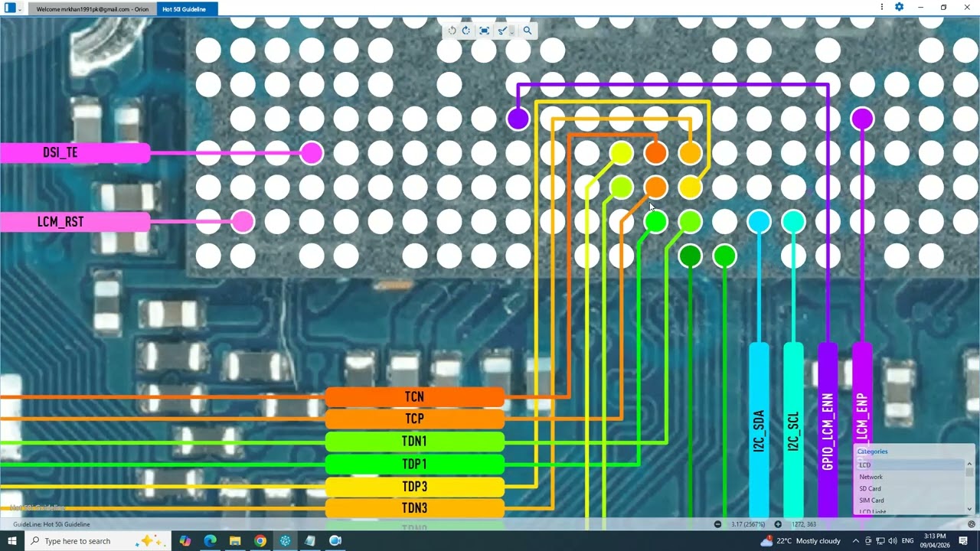Open the settings gear in title bar
This screenshot has width=980, height=551.
(x=900, y=8)
